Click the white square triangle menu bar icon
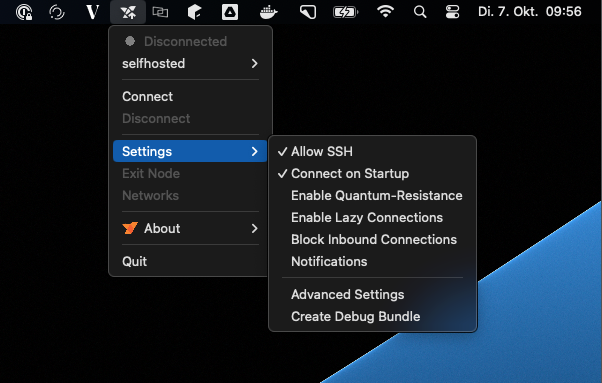Viewport: 602px width, 383px height. pos(230,12)
